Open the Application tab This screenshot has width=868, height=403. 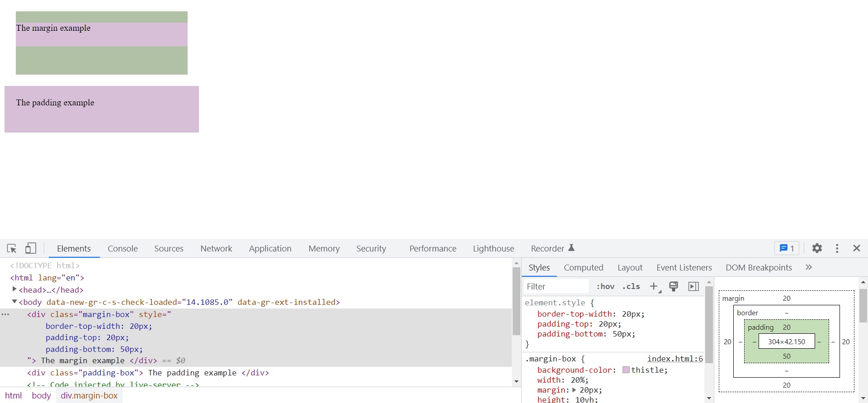[x=270, y=248]
